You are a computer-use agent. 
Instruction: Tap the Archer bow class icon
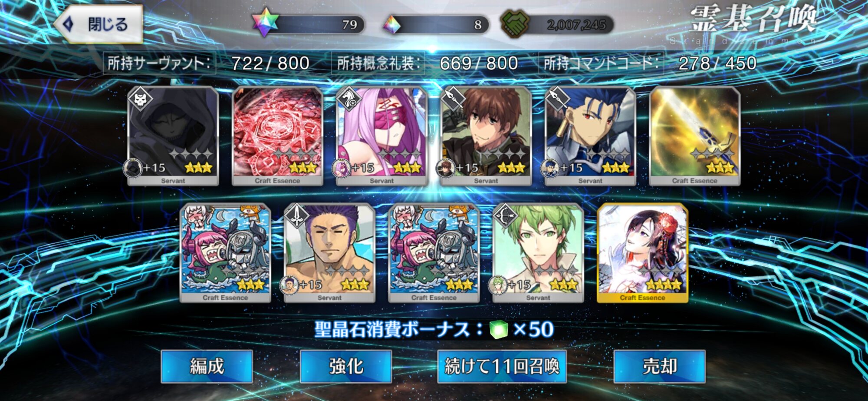tap(506, 216)
